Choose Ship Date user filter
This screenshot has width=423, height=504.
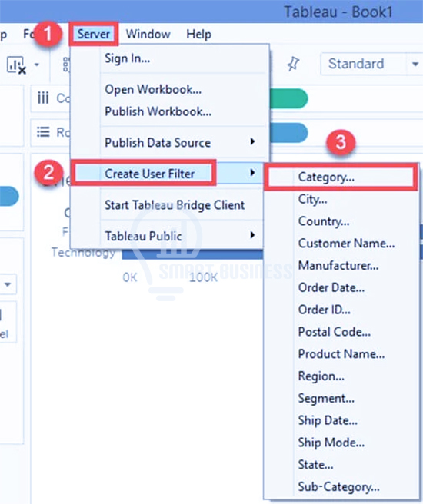(341, 420)
